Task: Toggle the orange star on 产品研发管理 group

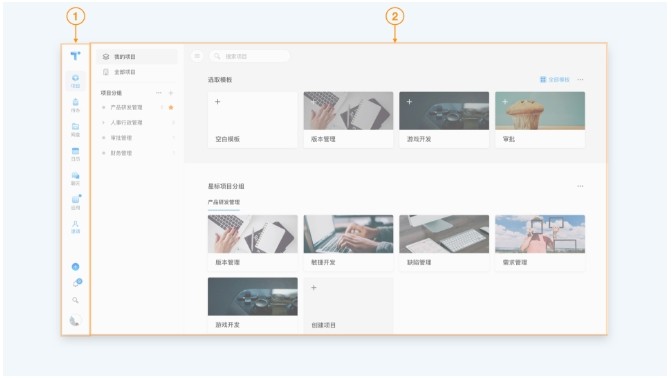Action: click(x=171, y=108)
